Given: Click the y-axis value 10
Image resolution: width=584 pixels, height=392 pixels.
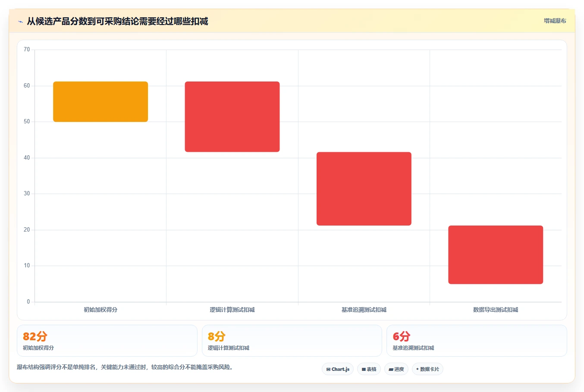Looking at the screenshot, I should [27, 266].
